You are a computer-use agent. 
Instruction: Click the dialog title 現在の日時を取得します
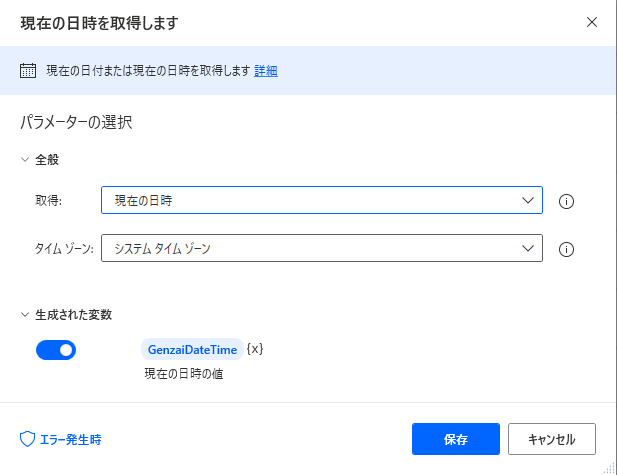(x=100, y=21)
